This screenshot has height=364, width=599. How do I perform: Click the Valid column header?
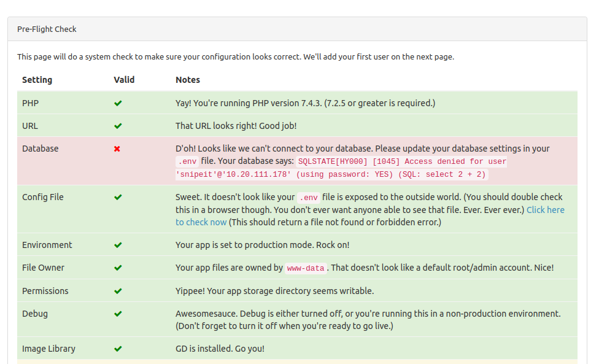pos(124,80)
